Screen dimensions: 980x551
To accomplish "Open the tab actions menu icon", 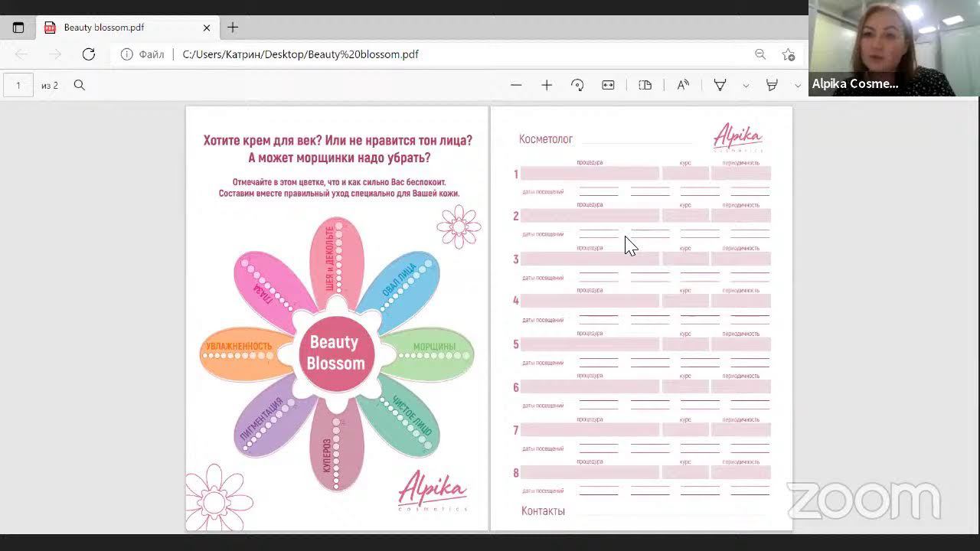I will point(18,28).
